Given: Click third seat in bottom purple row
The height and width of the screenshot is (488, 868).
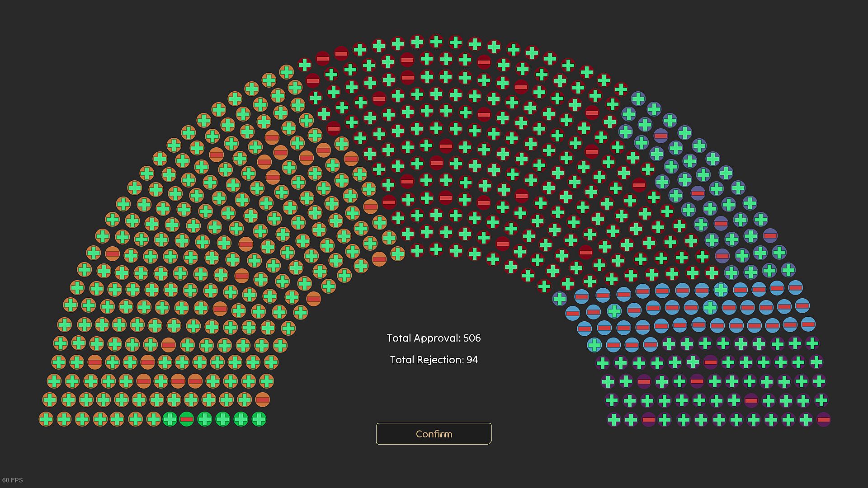Looking at the screenshot, I should tap(648, 420).
